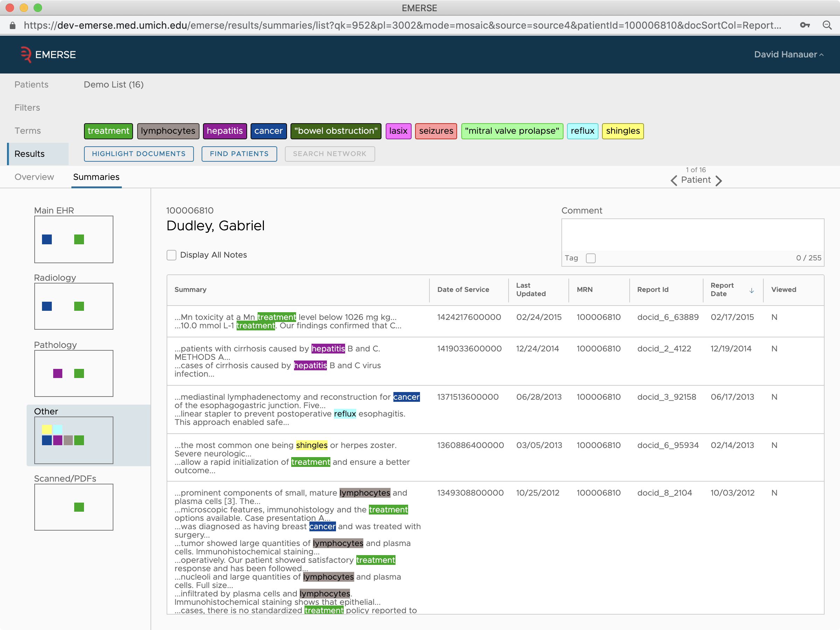Select the "bowel obstruction" term tag
840x630 pixels.
336,131
